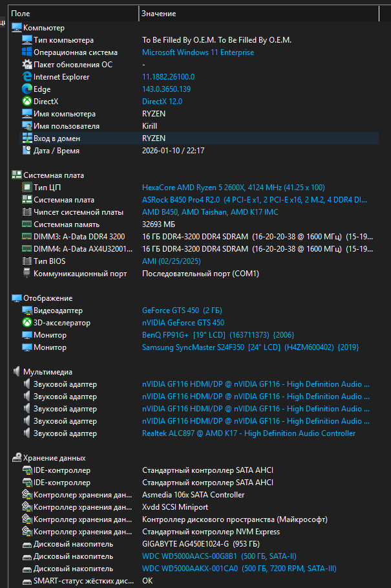This screenshot has width=391, height=588.
Task: Click the Последовательный порт (COM1) value
Action: click(200, 274)
